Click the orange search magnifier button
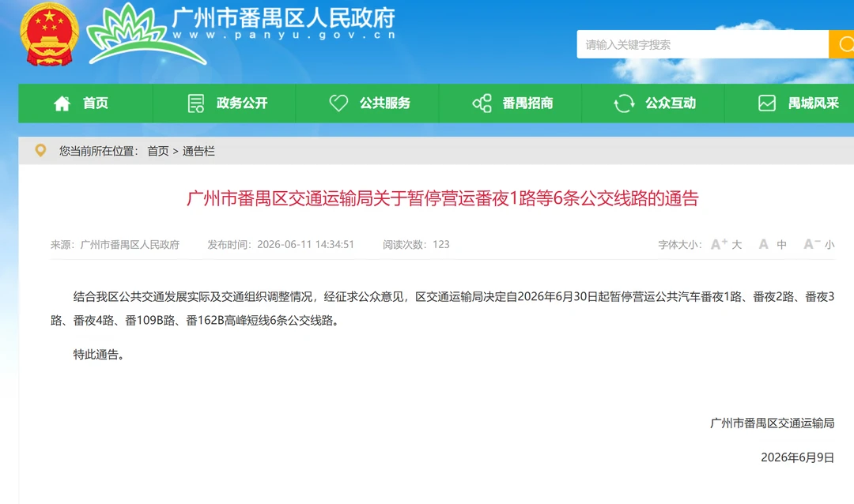Image resolution: width=854 pixels, height=504 pixels. [842, 44]
